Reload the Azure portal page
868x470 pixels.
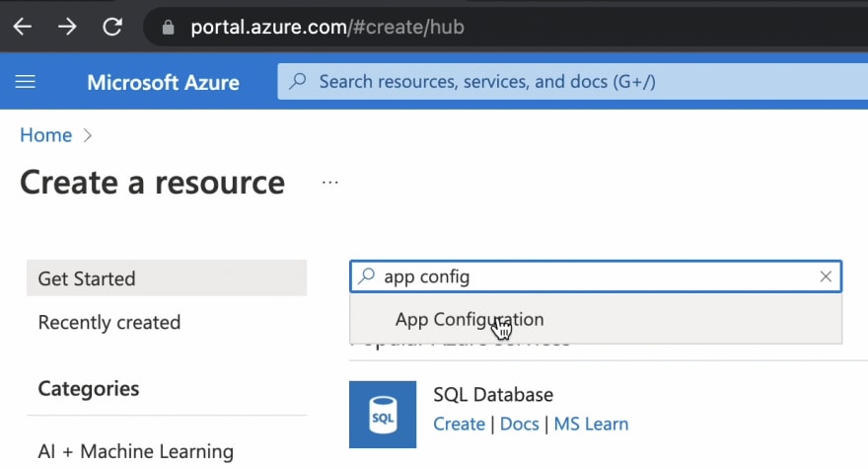tap(112, 27)
